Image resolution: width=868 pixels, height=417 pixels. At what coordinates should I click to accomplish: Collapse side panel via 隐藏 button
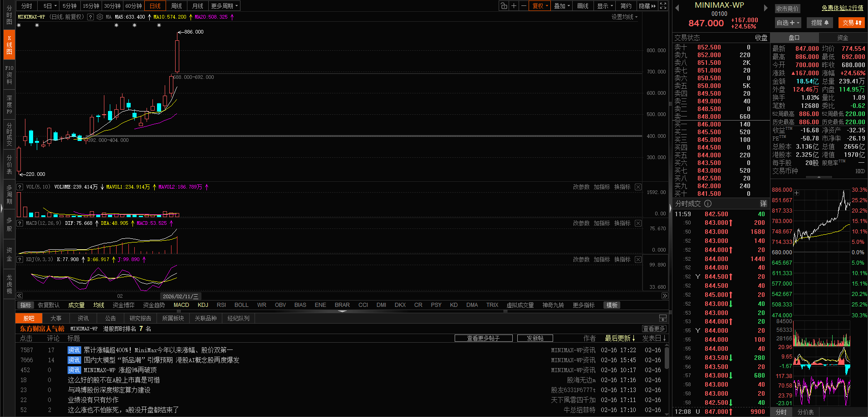click(x=647, y=6)
